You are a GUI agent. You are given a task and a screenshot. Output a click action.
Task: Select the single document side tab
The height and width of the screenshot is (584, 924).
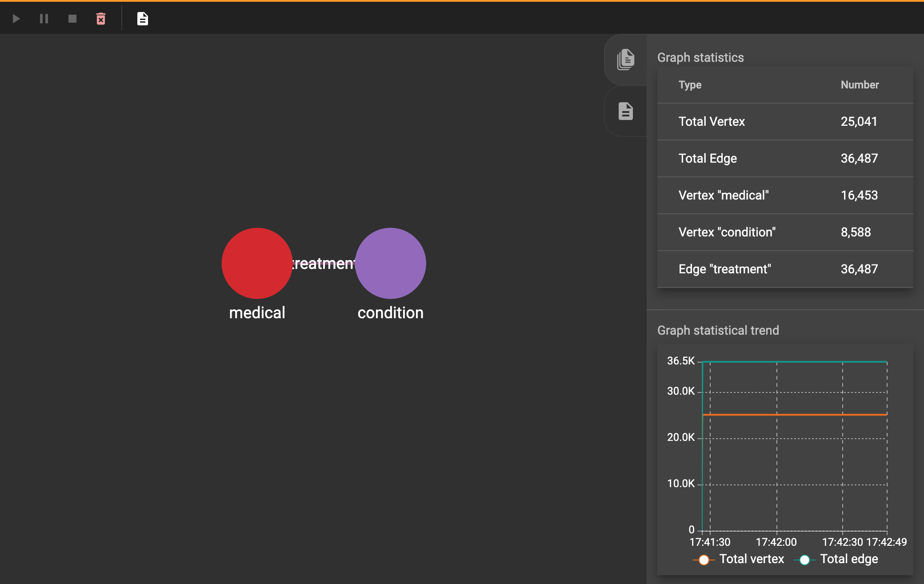pyautogui.click(x=625, y=111)
